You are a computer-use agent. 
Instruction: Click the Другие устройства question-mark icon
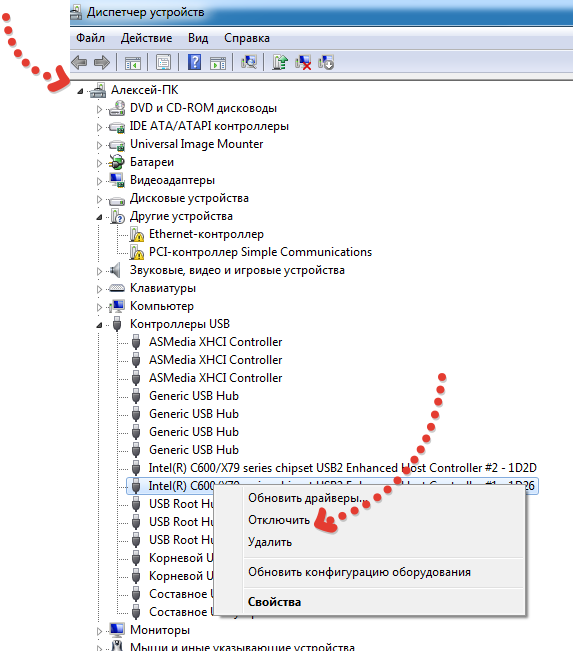click(118, 216)
